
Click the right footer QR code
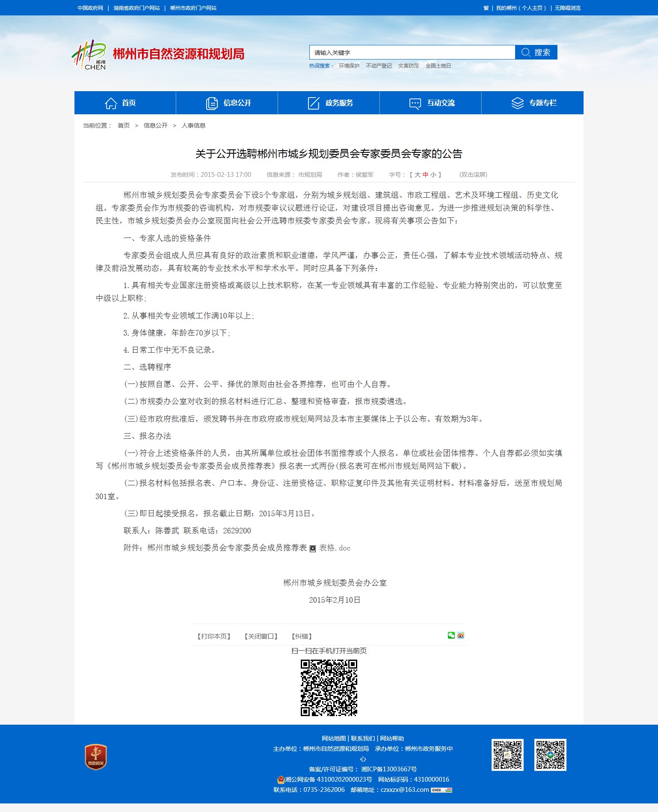(x=550, y=755)
